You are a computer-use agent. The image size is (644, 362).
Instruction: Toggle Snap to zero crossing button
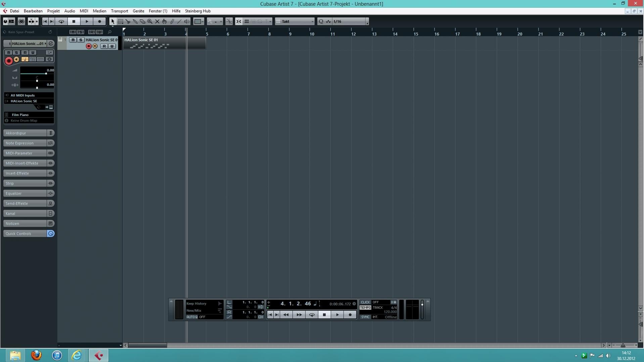click(229, 21)
